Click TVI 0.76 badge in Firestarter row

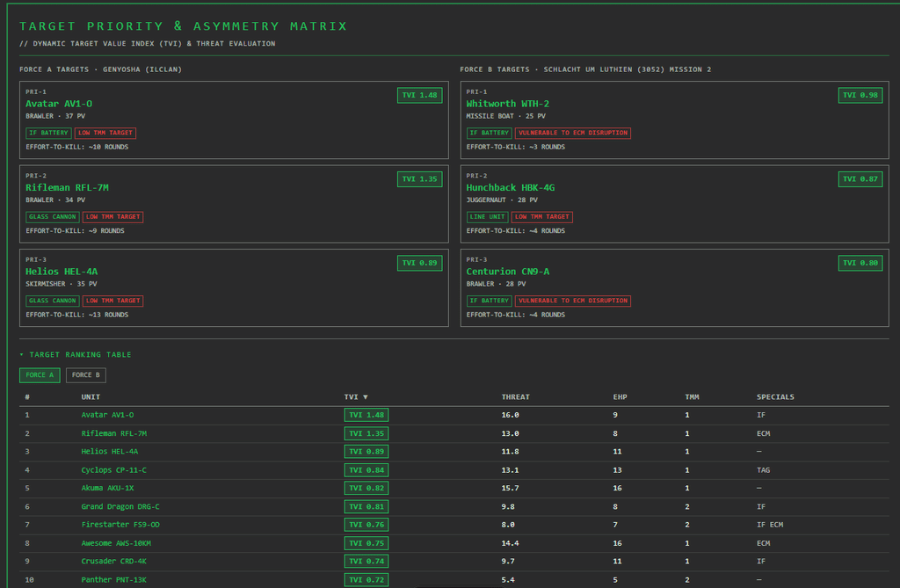coord(367,525)
